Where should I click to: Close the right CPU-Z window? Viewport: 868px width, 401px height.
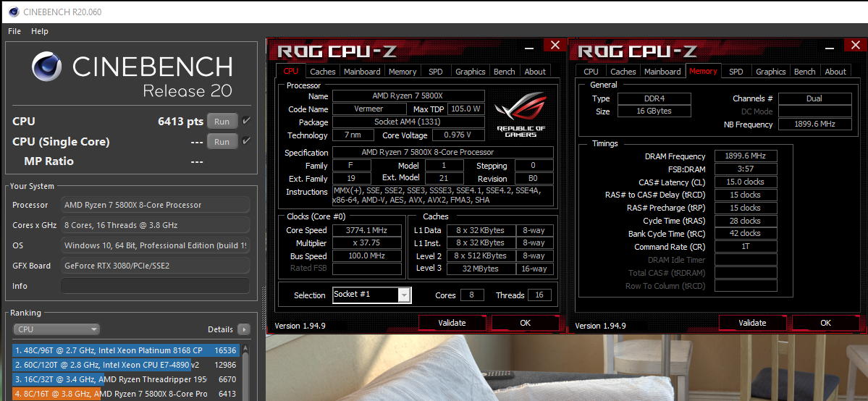(855, 46)
